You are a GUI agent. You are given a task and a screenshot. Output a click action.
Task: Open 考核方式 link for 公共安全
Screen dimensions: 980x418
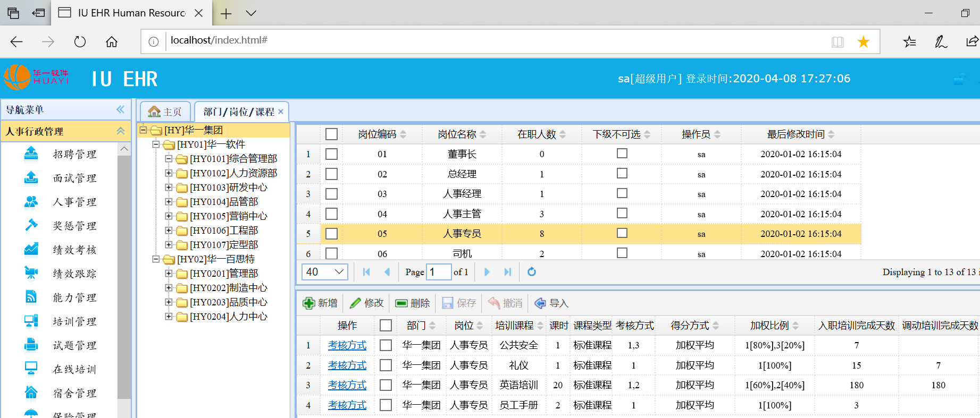coord(347,345)
